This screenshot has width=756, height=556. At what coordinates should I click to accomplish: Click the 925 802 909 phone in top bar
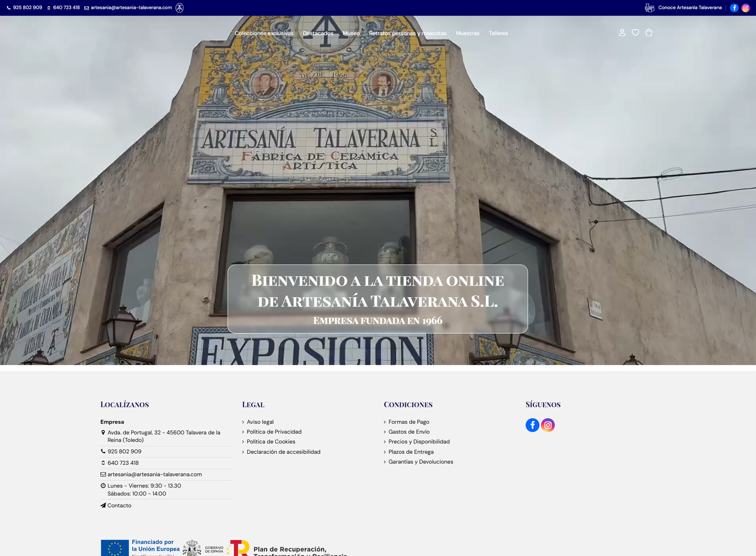pyautogui.click(x=28, y=8)
